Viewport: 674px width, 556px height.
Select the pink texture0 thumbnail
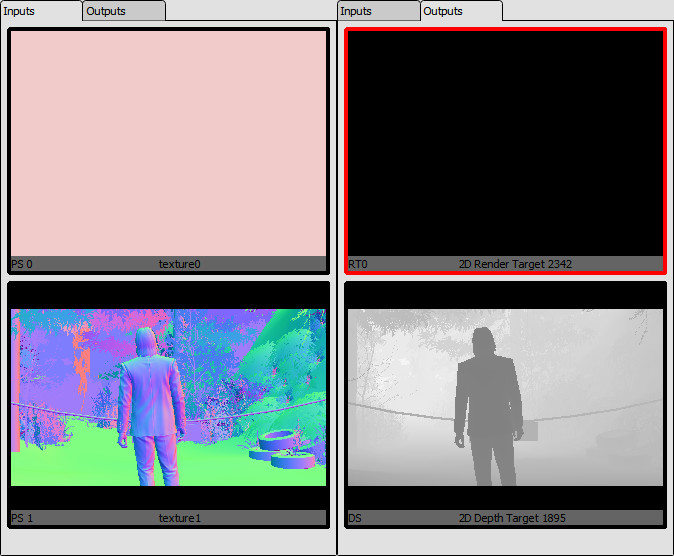tap(168, 142)
